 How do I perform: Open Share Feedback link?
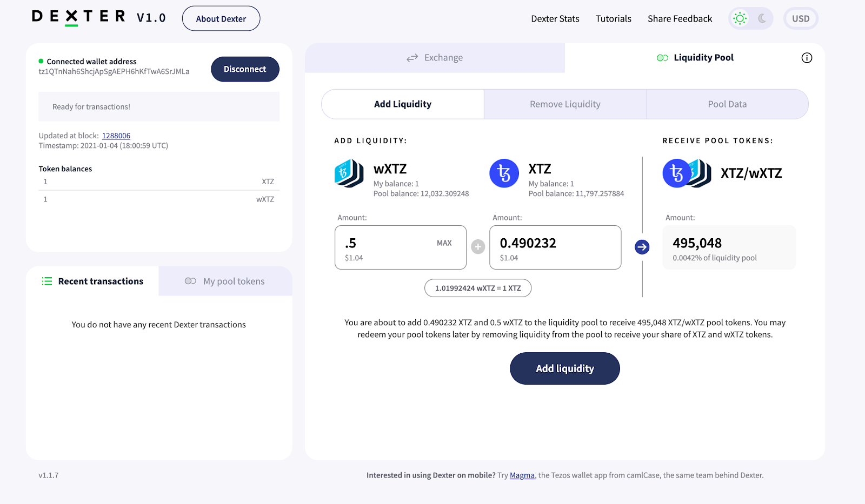tap(680, 18)
